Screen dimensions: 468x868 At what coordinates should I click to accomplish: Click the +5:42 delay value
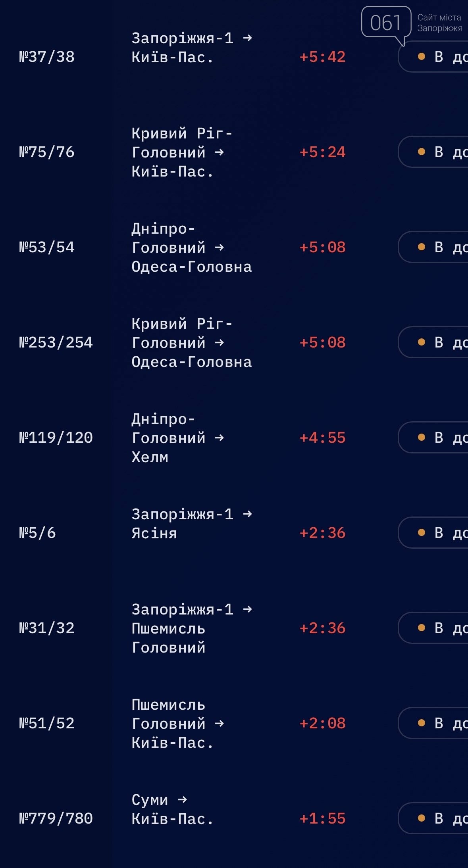tap(322, 57)
